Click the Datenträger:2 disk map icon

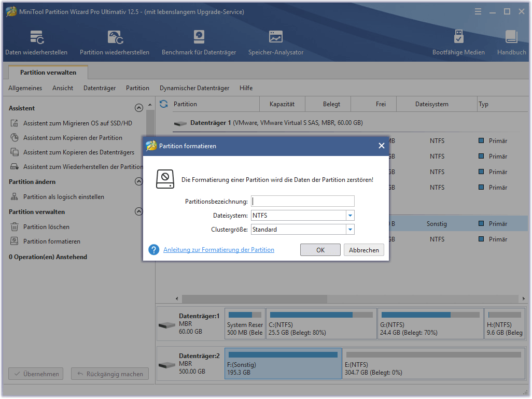pos(167,365)
